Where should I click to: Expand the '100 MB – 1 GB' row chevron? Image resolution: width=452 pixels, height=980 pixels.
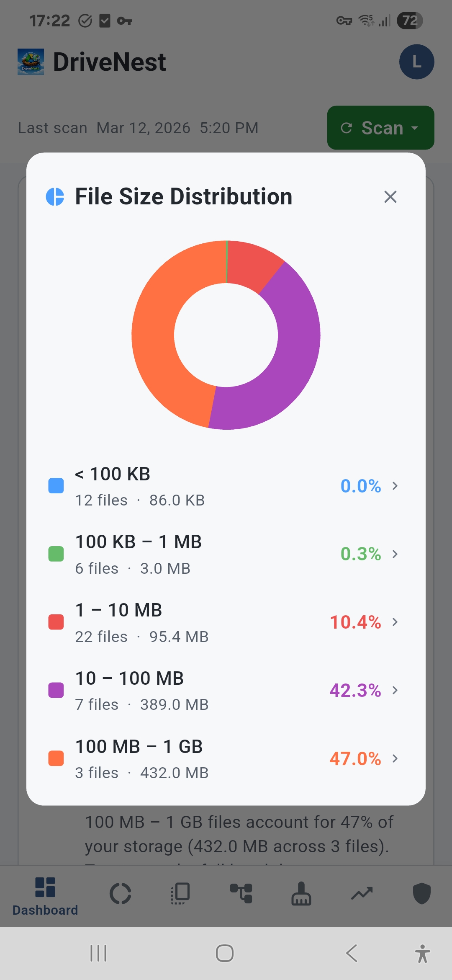pos(395,759)
